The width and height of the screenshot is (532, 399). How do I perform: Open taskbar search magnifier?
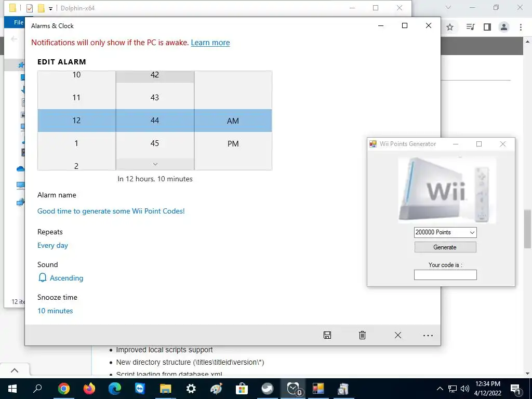coord(37,389)
